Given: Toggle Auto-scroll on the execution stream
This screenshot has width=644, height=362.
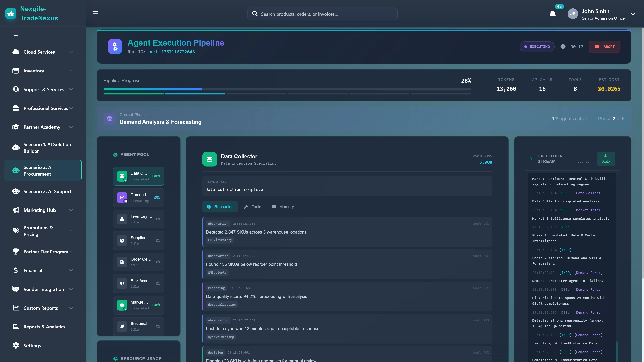Looking at the screenshot, I should [606, 159].
